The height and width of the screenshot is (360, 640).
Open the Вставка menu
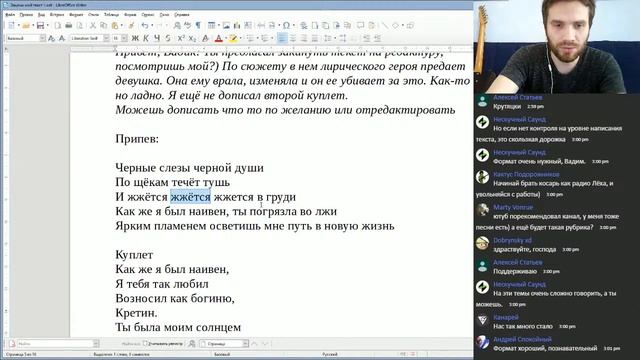57,15
